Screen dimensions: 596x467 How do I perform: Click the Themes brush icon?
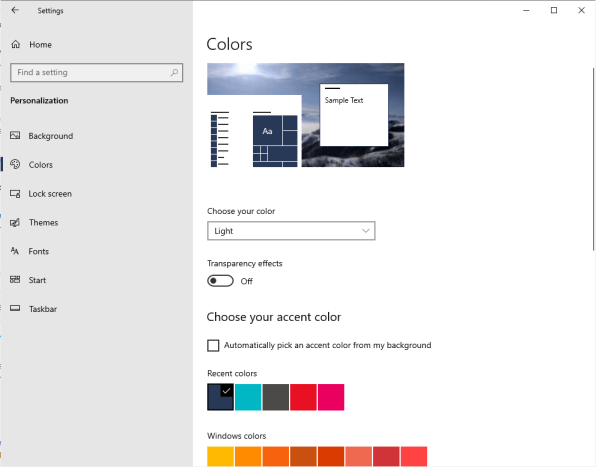point(15,222)
